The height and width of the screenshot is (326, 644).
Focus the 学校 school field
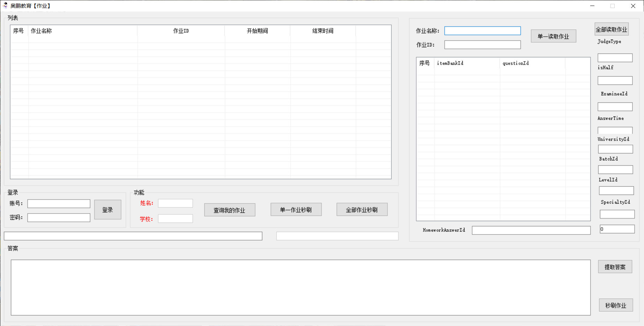(175, 219)
